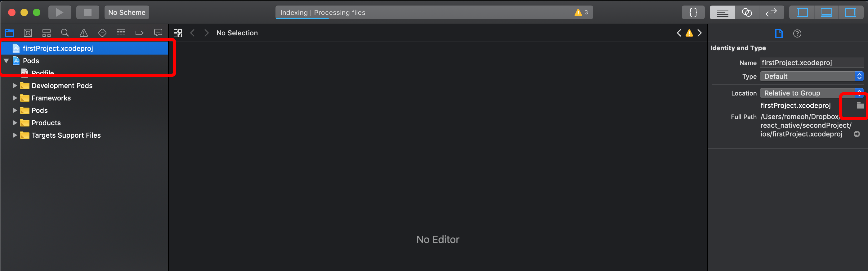This screenshot has width=868, height=271.
Task: Expand the Frameworks folder
Action: pyautogui.click(x=15, y=98)
